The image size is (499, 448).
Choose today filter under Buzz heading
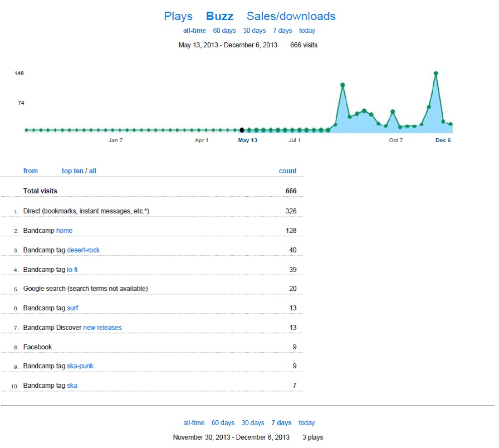tap(307, 31)
